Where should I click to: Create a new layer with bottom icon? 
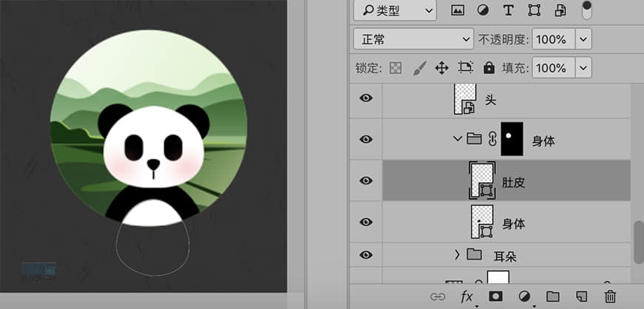pyautogui.click(x=581, y=296)
